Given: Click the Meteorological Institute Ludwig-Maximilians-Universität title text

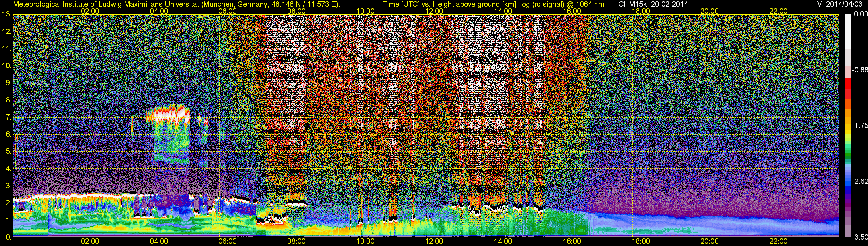Looking at the screenshot, I should coord(176,4).
